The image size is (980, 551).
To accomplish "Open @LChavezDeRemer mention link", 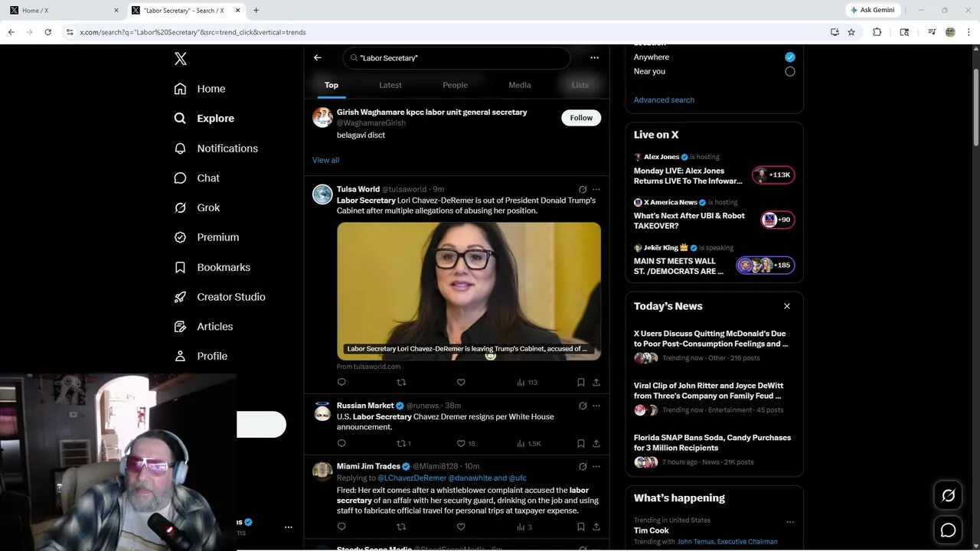I will (412, 478).
